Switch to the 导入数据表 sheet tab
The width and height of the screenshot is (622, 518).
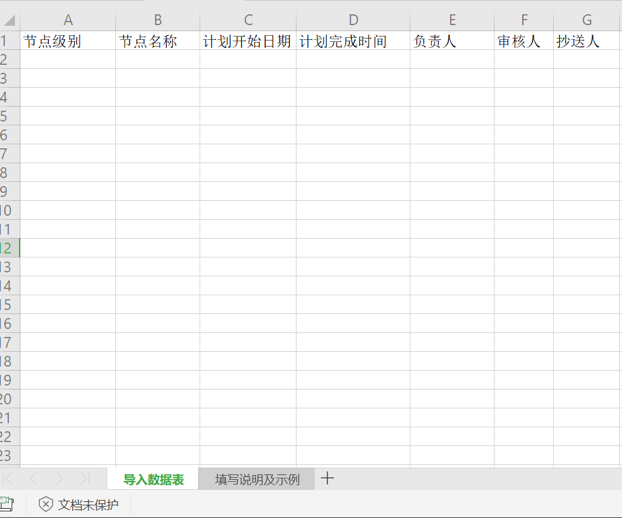point(153,479)
